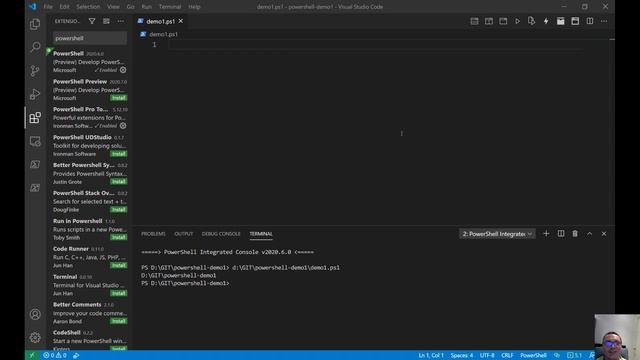Split the terminal pane
Image resolution: width=640 pixels, height=360 pixels.
[561, 234]
